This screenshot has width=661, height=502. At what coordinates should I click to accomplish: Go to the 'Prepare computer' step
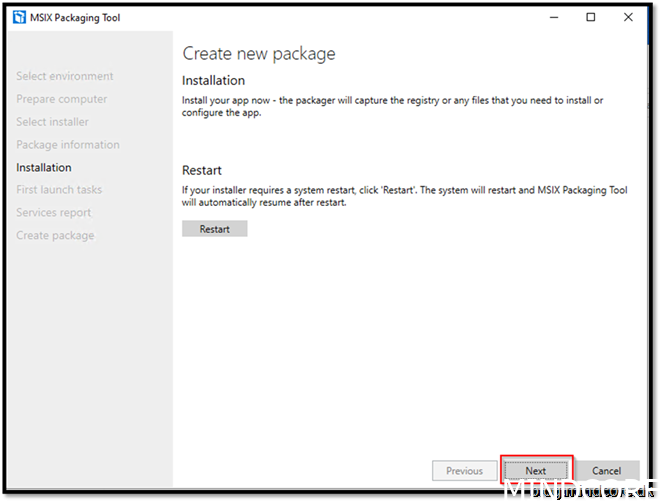62,99
